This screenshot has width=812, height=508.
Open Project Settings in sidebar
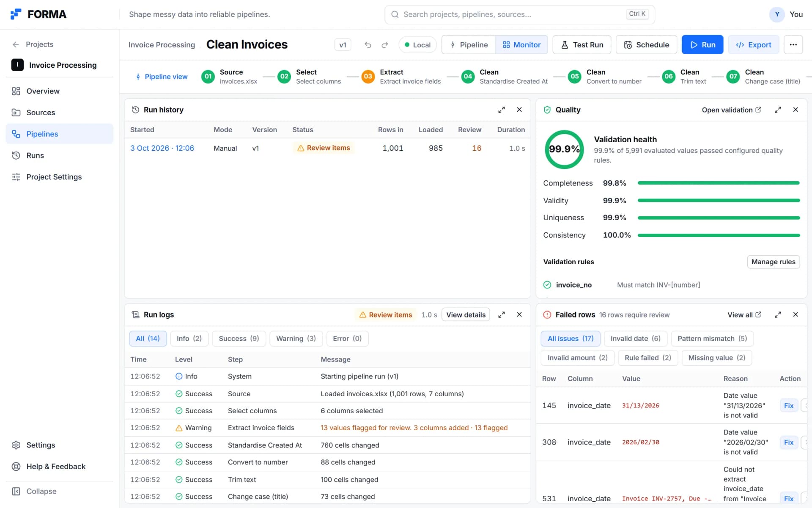point(59,177)
